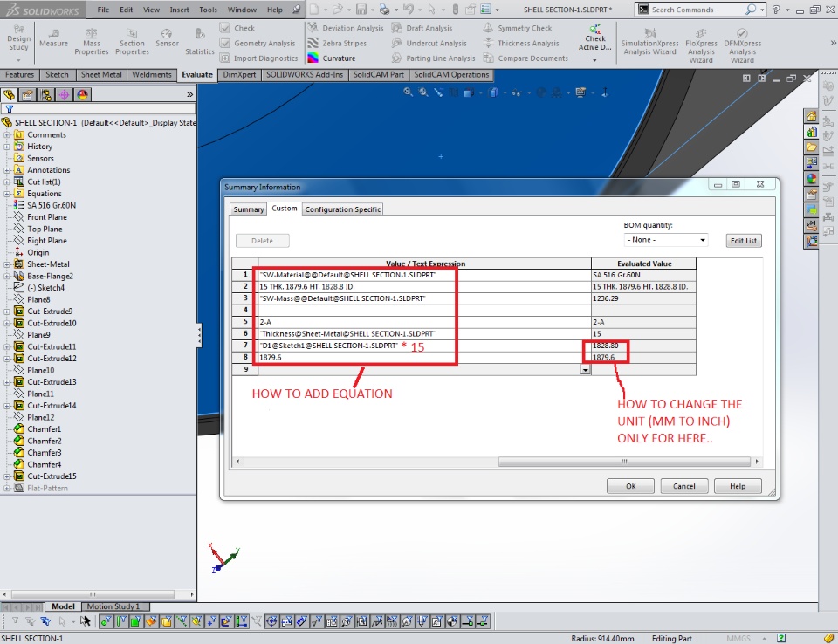The width and height of the screenshot is (838, 644).
Task: Click the 1879.6 value cell row 8
Action: 424,357
